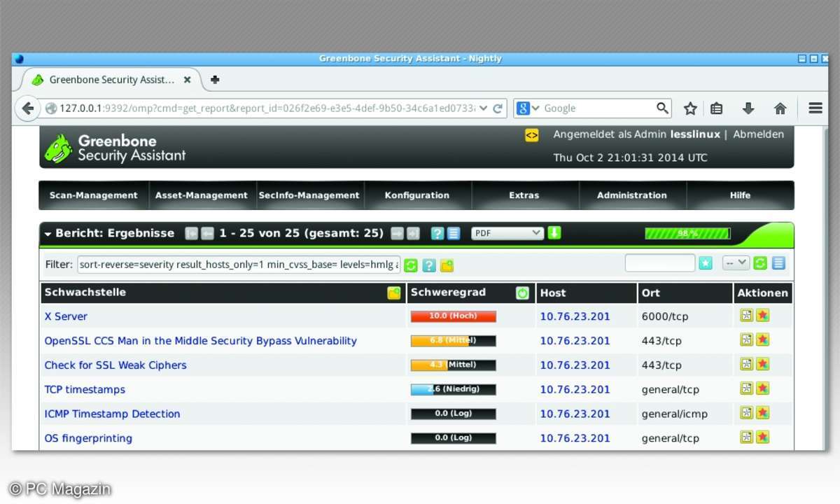Close the Greenbone Security Assistant tab
840x504 pixels.
[187, 80]
